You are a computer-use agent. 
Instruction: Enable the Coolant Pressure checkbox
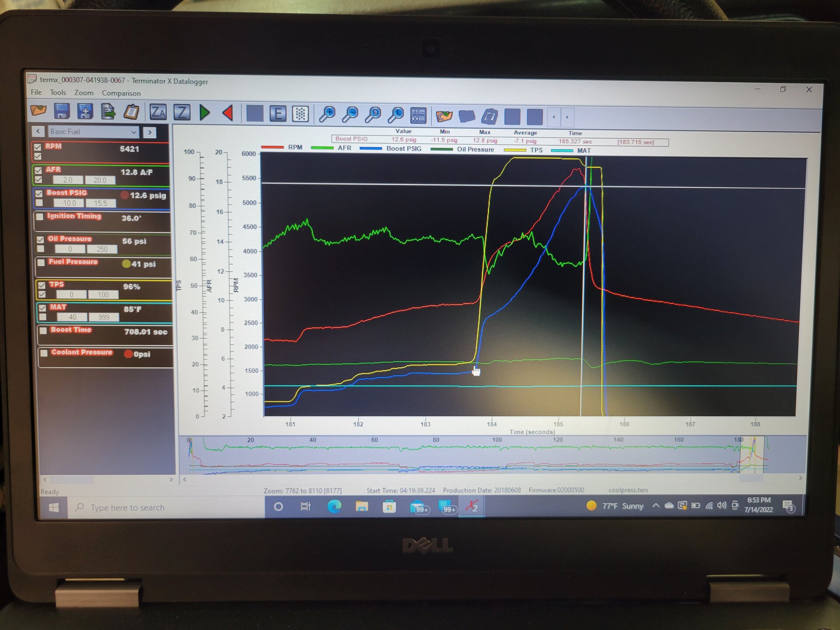(44, 353)
